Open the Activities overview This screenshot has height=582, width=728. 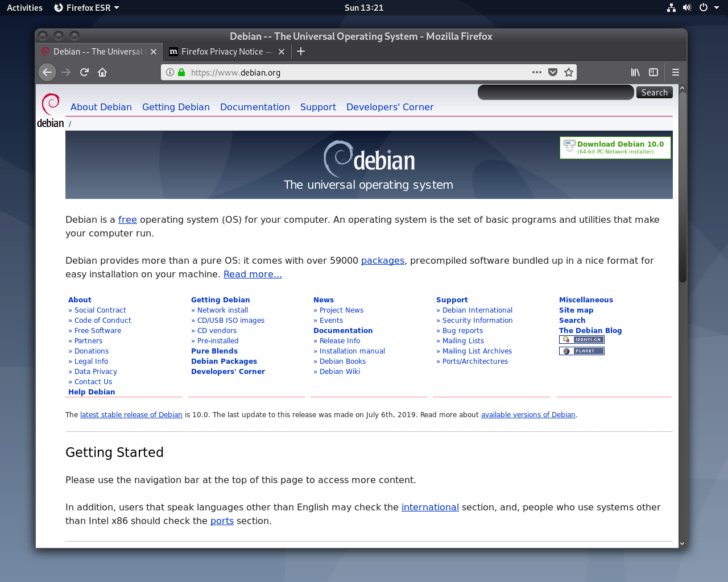pyautogui.click(x=24, y=7)
